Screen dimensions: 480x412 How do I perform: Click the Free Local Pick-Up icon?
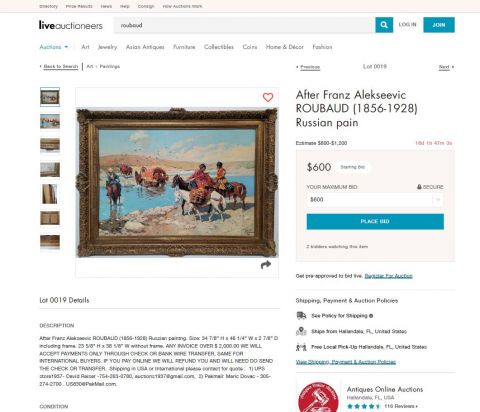[301, 347]
